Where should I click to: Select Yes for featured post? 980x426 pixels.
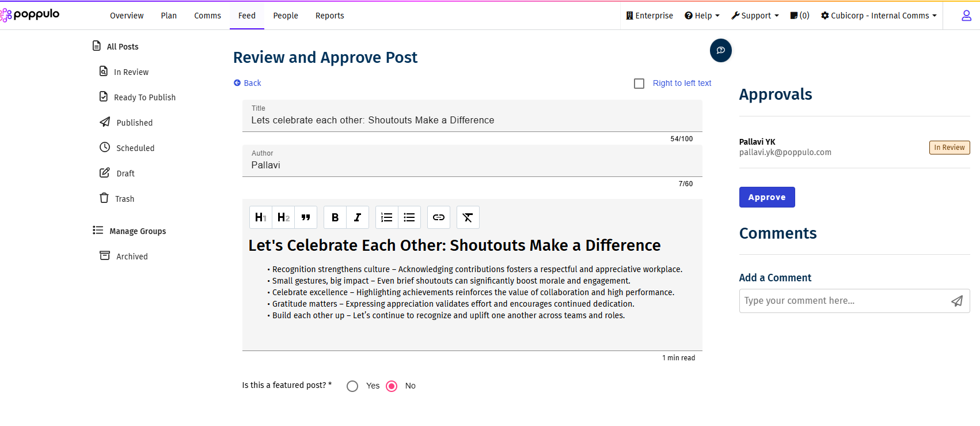click(352, 386)
